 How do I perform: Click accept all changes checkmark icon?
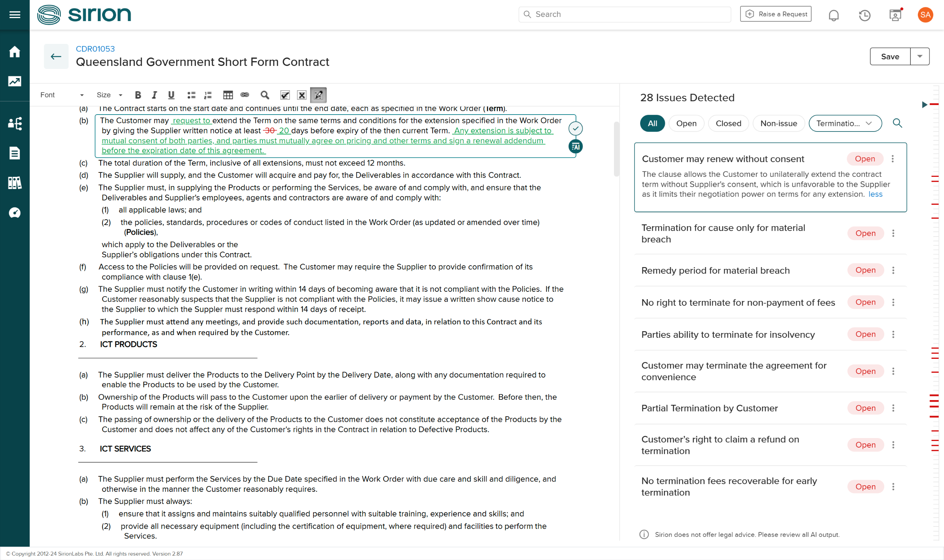pyautogui.click(x=285, y=95)
